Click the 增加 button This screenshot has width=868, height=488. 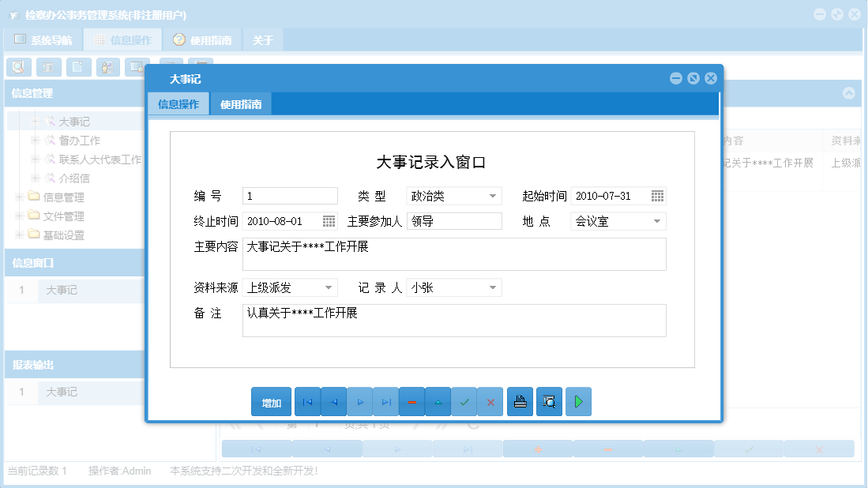271,401
